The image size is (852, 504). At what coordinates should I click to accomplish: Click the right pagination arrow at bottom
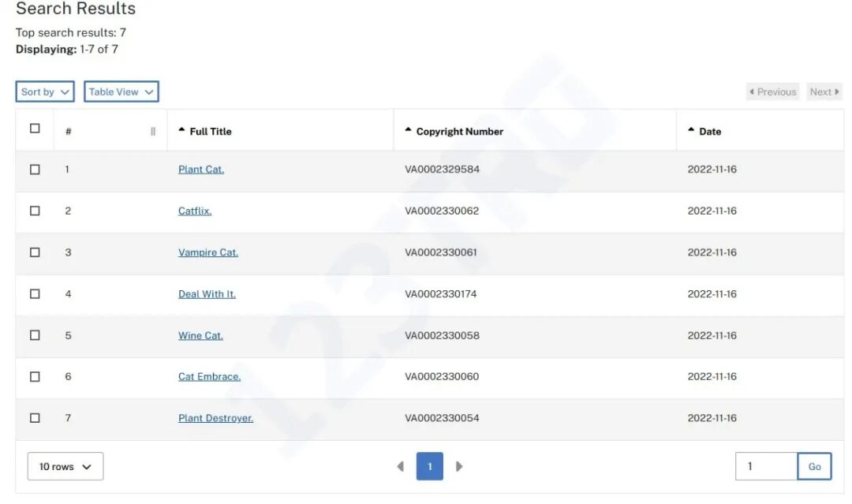[x=459, y=466]
